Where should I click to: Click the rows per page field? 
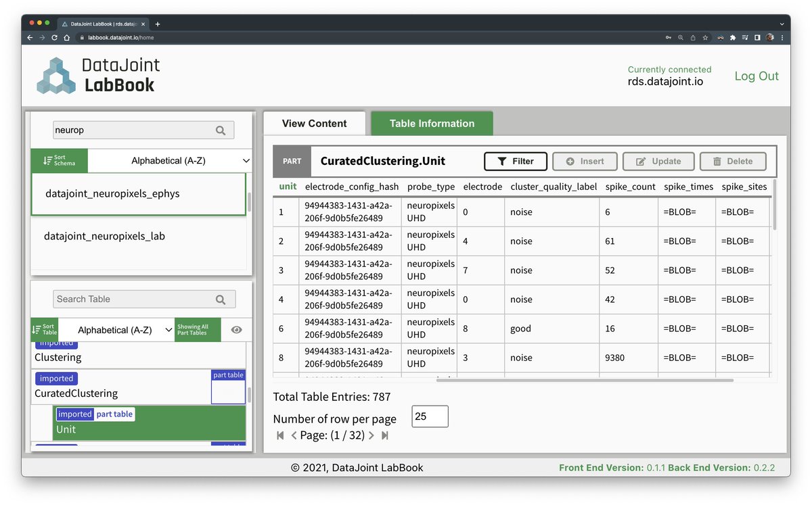430,416
